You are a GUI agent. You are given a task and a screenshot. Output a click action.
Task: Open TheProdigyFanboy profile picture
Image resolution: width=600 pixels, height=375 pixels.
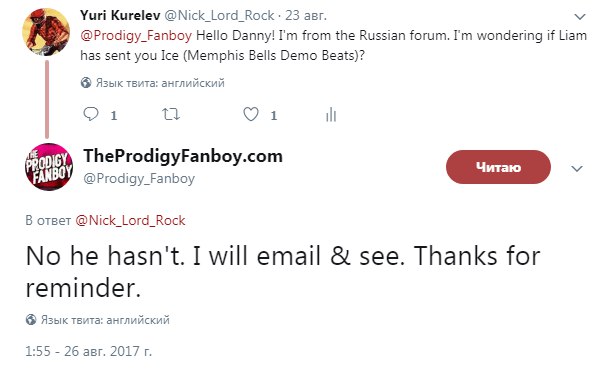(49, 167)
